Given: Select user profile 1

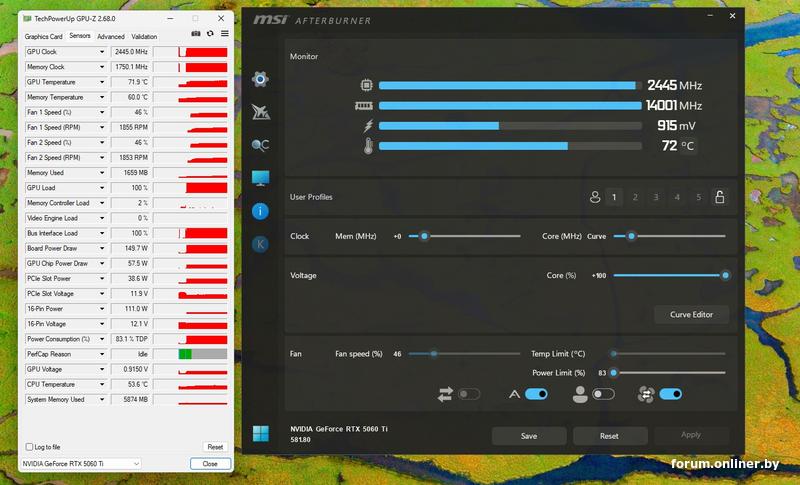Looking at the screenshot, I should [x=614, y=197].
